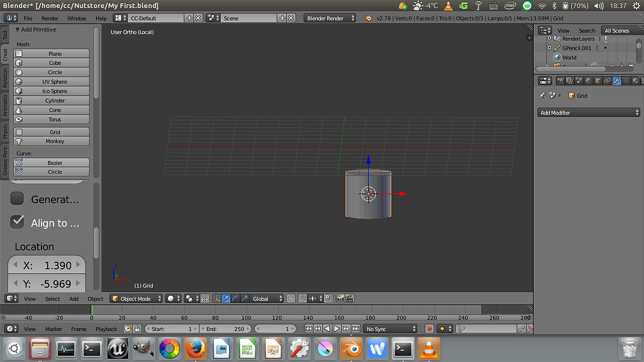Toggle proportional editing
Image resolution: width=644 pixels, height=362 pixels.
[291, 298]
